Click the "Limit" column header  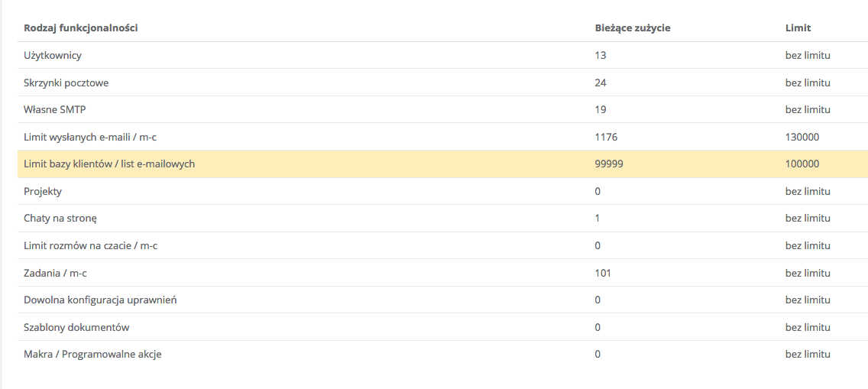[x=798, y=28]
